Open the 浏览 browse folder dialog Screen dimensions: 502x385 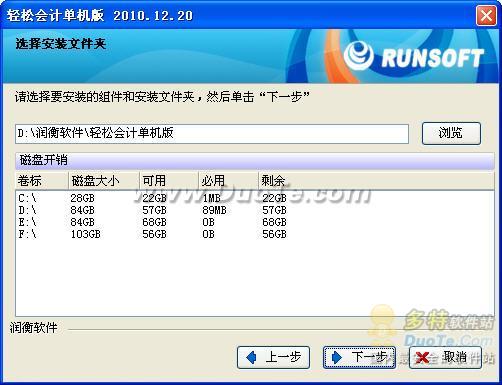(451, 133)
